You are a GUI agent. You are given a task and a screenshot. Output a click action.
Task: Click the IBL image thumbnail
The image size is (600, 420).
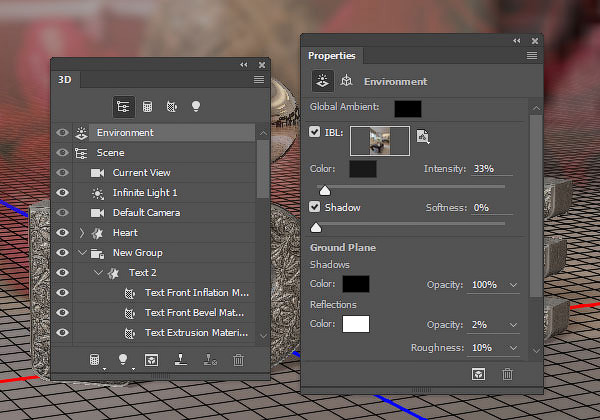380,141
